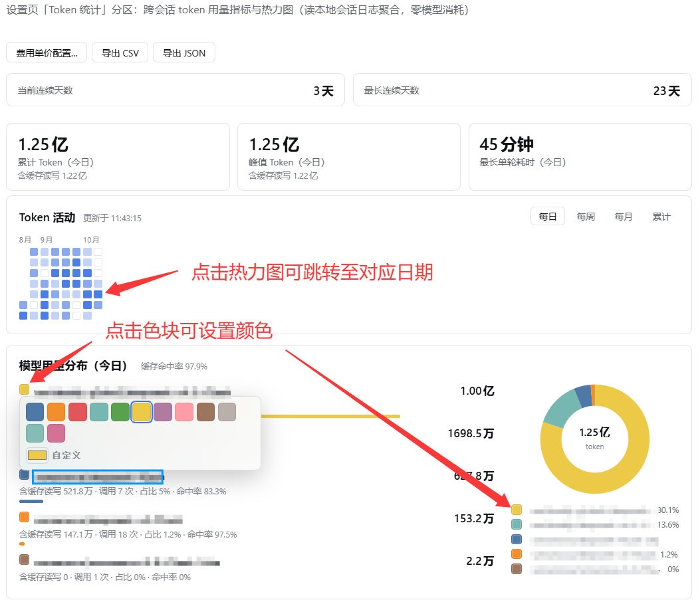Click the color block on the 2.2 万 model row

point(24,559)
